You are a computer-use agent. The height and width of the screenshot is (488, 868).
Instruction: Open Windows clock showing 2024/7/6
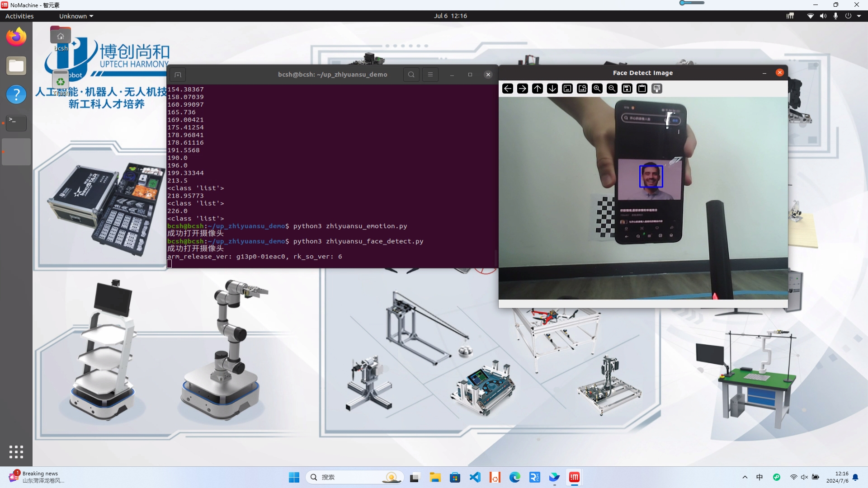click(837, 477)
